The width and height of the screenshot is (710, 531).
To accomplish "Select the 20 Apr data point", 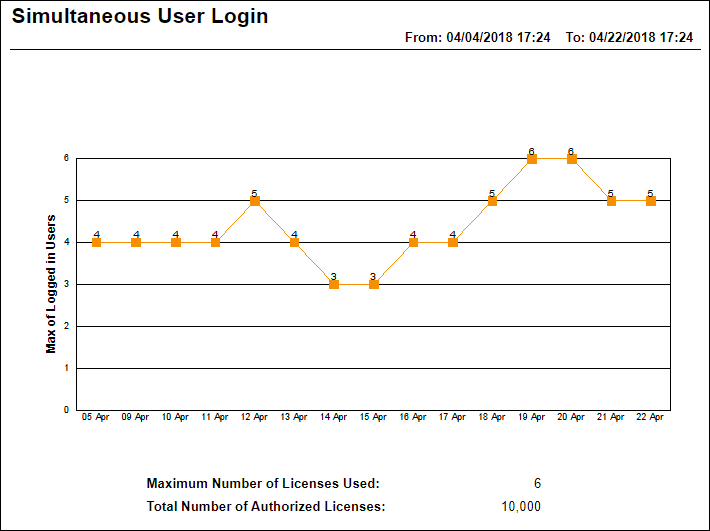I will click(571, 158).
